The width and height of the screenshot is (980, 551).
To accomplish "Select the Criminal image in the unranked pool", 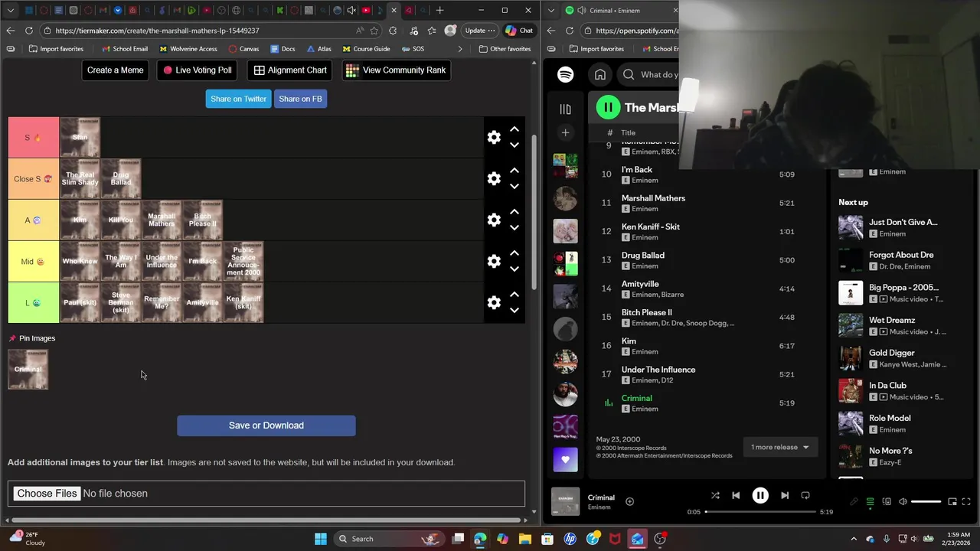I will coord(28,370).
